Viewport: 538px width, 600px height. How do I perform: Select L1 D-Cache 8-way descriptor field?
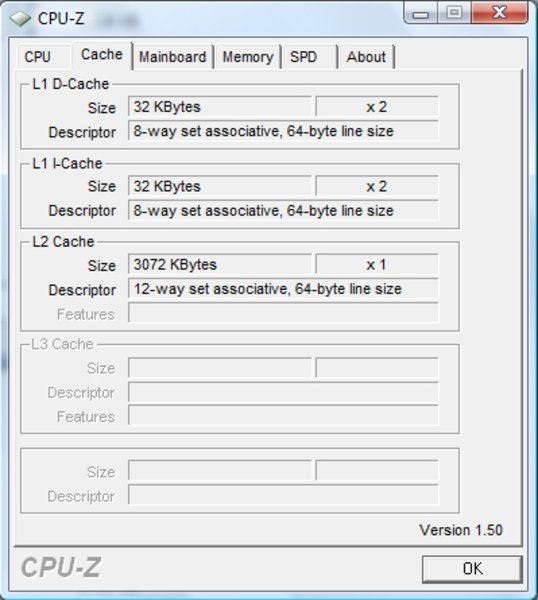click(283, 131)
